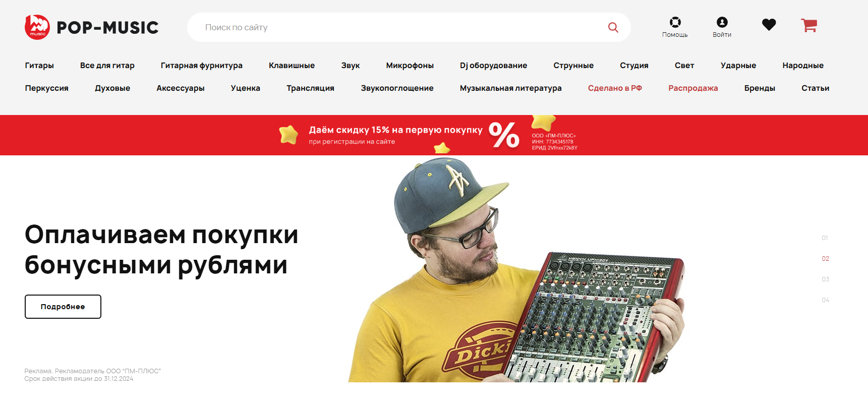Click the yellow star on promo banner
Image resolution: width=868 pixels, height=402 pixels.
pyautogui.click(x=288, y=135)
